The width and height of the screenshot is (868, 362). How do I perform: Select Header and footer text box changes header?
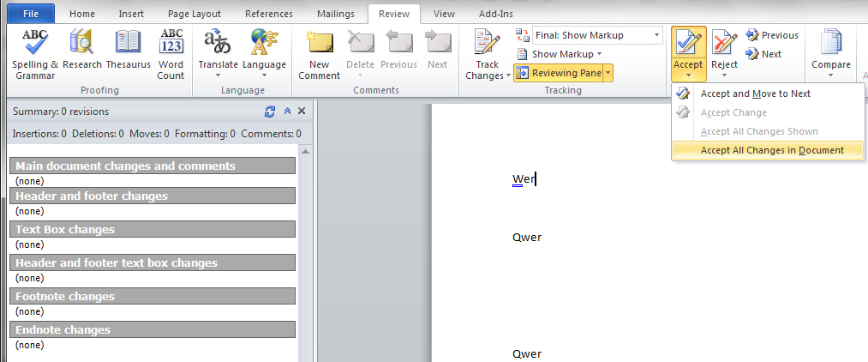[x=153, y=262]
